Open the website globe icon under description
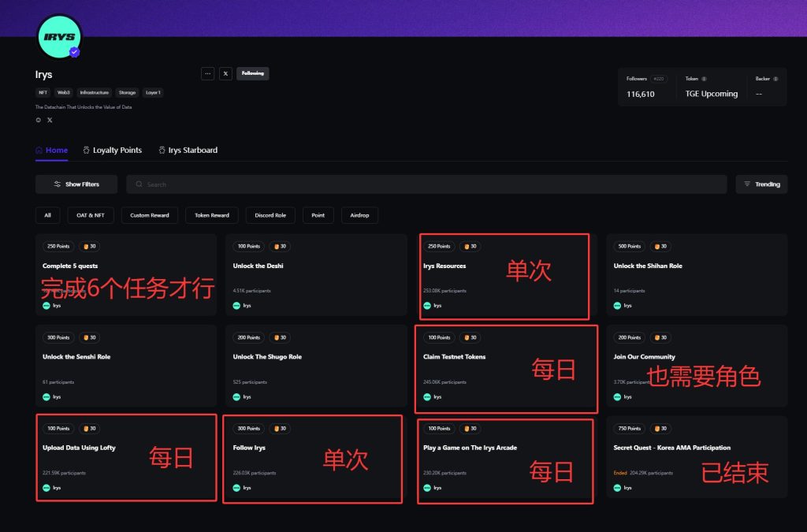 click(39, 120)
